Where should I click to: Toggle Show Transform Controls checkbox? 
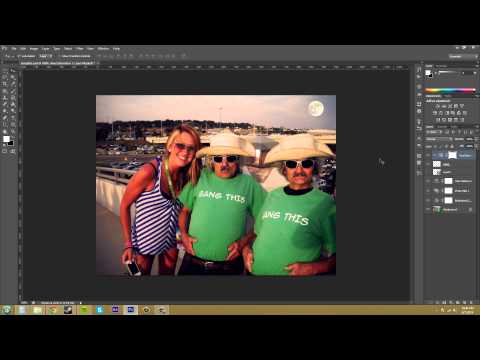(59, 56)
